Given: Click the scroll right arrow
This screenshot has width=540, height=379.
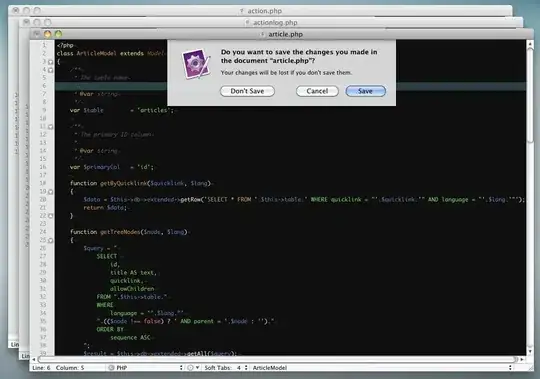Looking at the screenshot, I should tap(522, 359).
